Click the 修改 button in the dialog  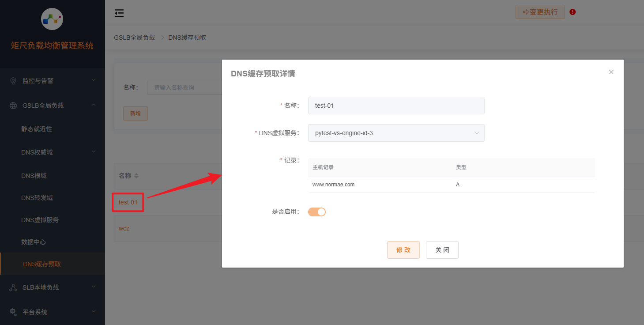(x=403, y=249)
